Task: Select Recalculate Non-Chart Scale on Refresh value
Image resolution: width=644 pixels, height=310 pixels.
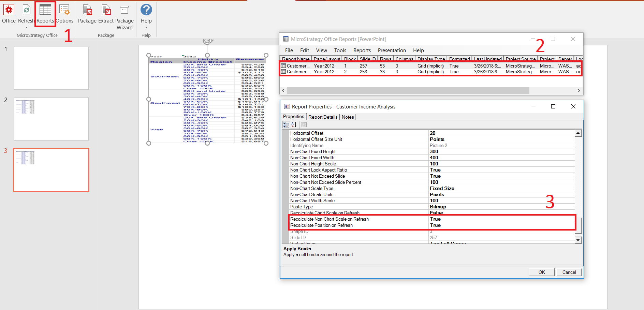Action: [501, 219]
